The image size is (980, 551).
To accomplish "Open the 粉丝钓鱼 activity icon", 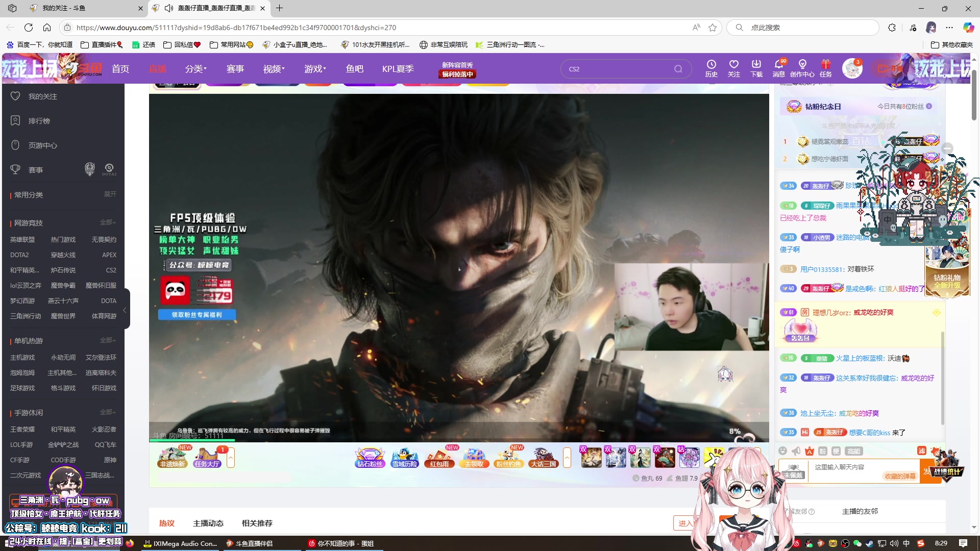I will coord(508,458).
